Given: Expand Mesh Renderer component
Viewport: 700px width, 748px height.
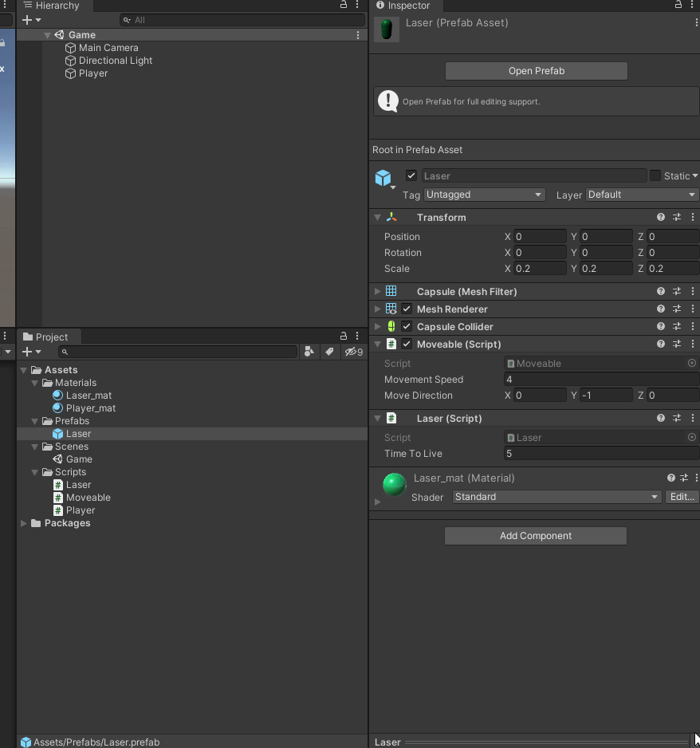Looking at the screenshot, I should [x=377, y=309].
